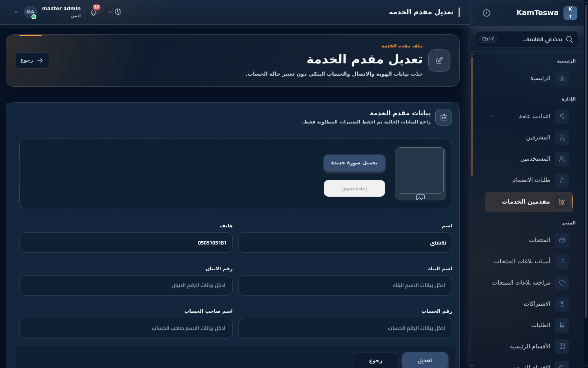The height and width of the screenshot is (368, 588).
Task: Click image placeholder icon under the preview
Action: (x=421, y=197)
